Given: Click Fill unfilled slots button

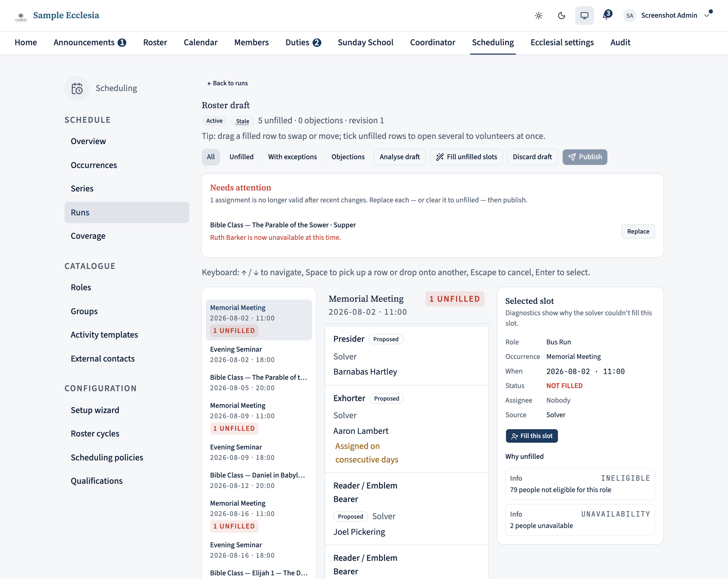Looking at the screenshot, I should coord(466,157).
